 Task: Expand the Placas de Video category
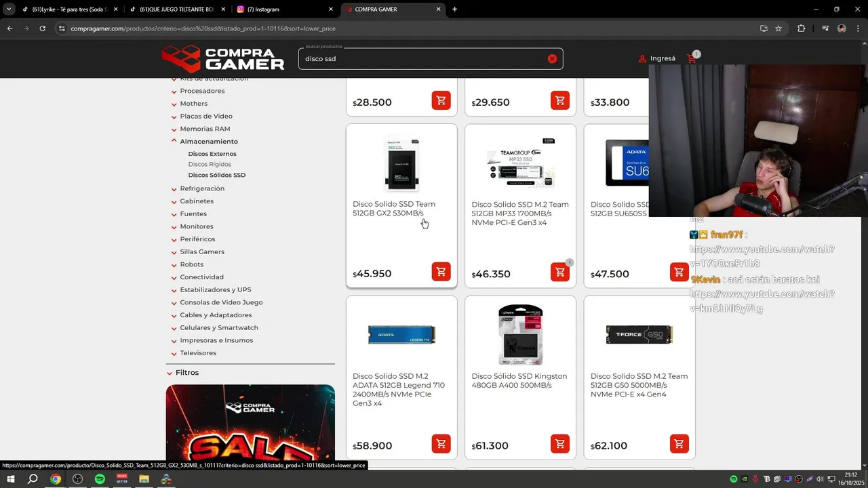click(206, 117)
